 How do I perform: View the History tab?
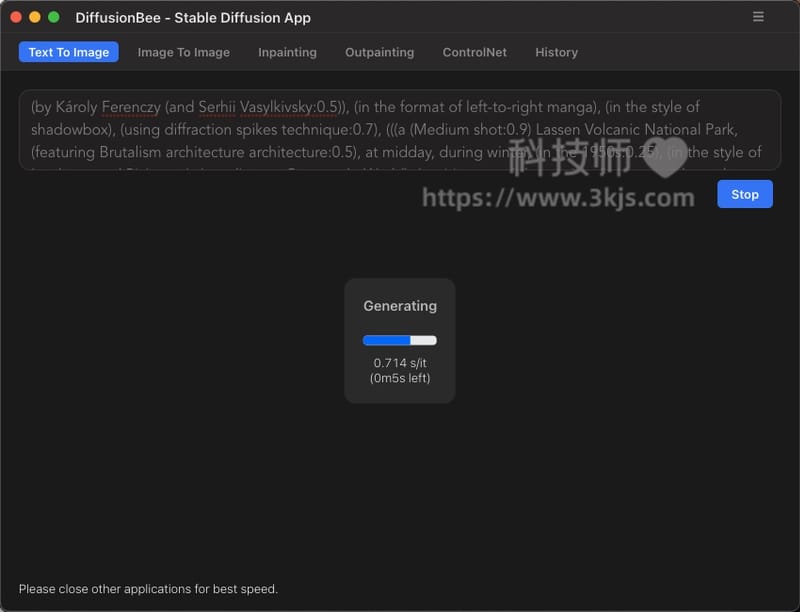pos(557,52)
